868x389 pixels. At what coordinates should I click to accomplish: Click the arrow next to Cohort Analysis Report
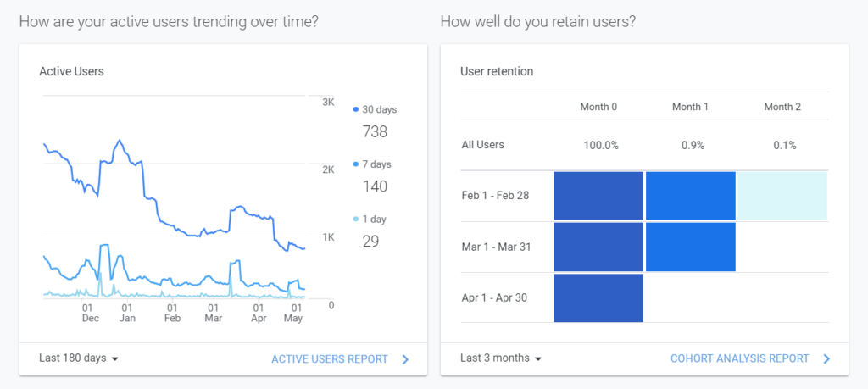(x=826, y=359)
